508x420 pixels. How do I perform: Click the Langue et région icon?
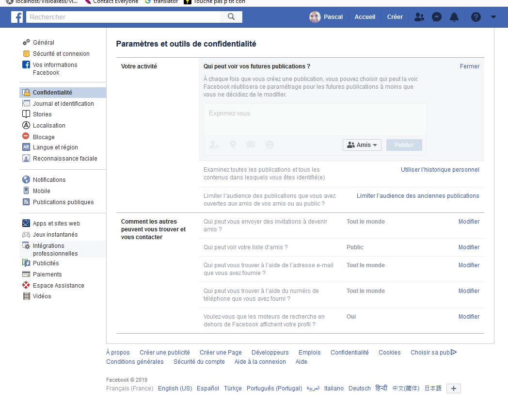point(26,147)
